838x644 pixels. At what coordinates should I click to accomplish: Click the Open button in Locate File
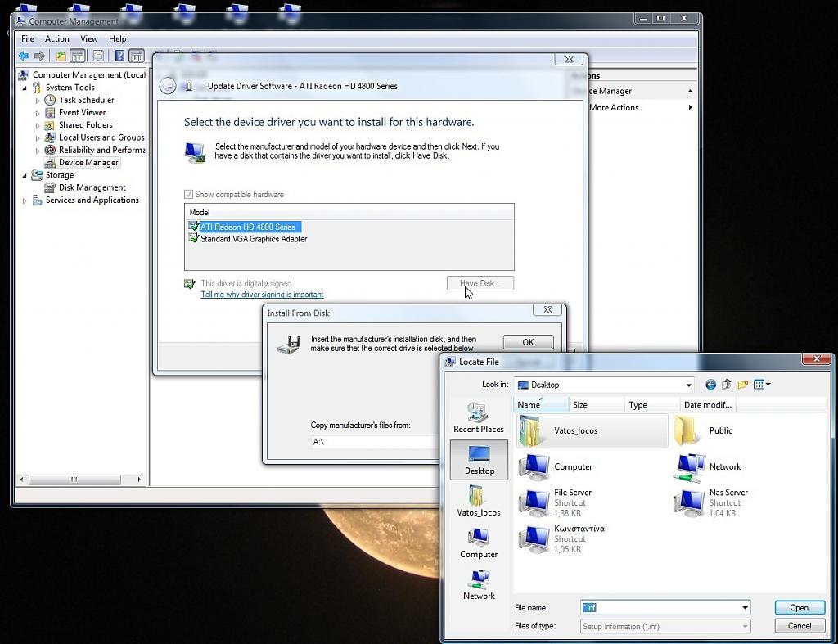800,608
